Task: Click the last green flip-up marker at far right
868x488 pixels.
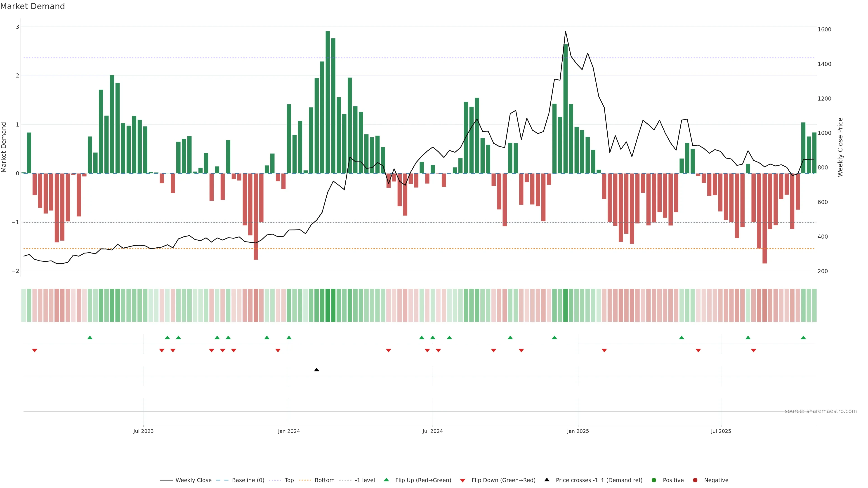Action: click(x=803, y=338)
